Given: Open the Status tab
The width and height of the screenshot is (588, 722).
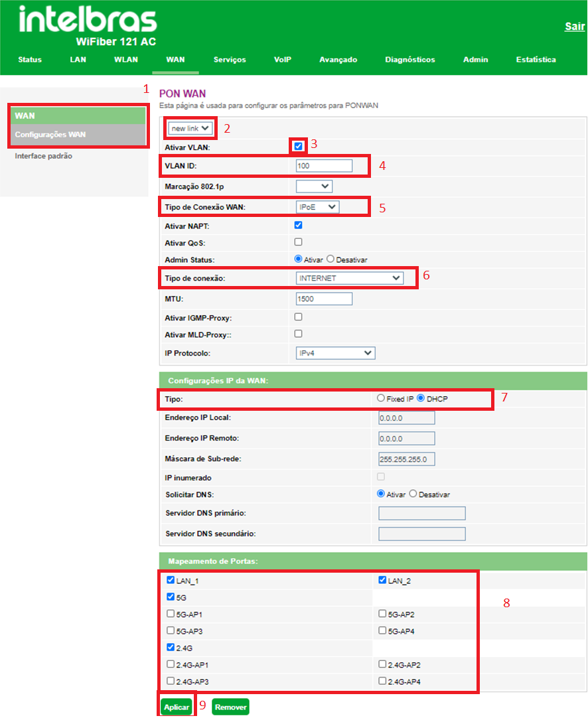Looking at the screenshot, I should coord(30,60).
